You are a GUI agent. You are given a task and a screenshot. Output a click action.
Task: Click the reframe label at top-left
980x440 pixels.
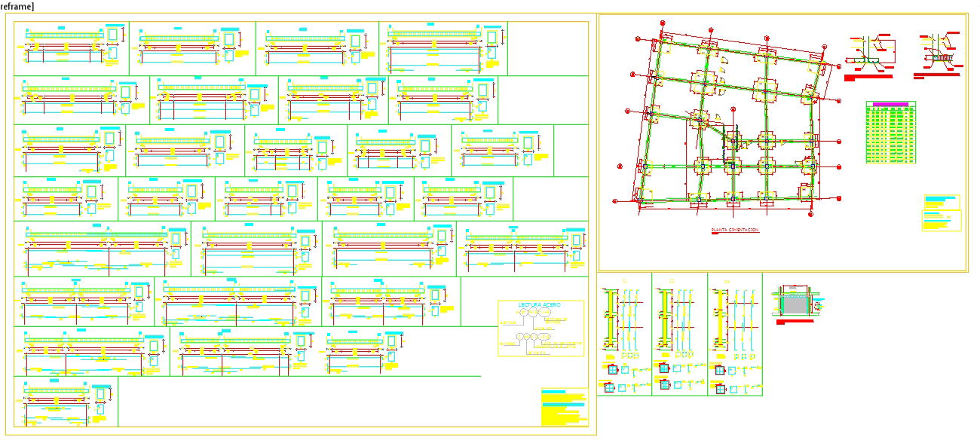click(17, 6)
